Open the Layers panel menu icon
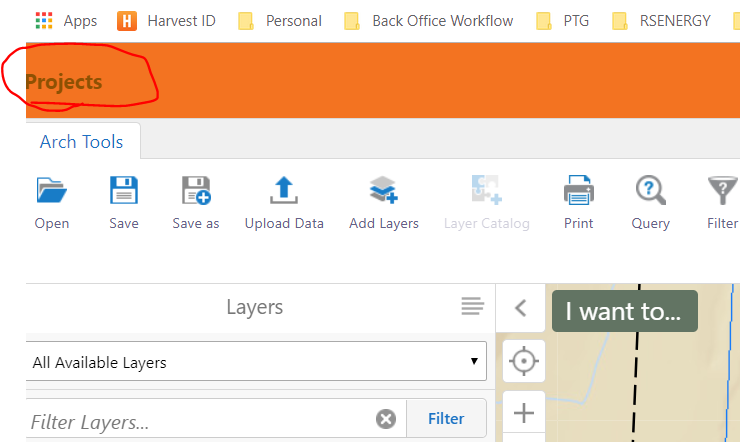Screen dimensions: 740x442 (472, 306)
